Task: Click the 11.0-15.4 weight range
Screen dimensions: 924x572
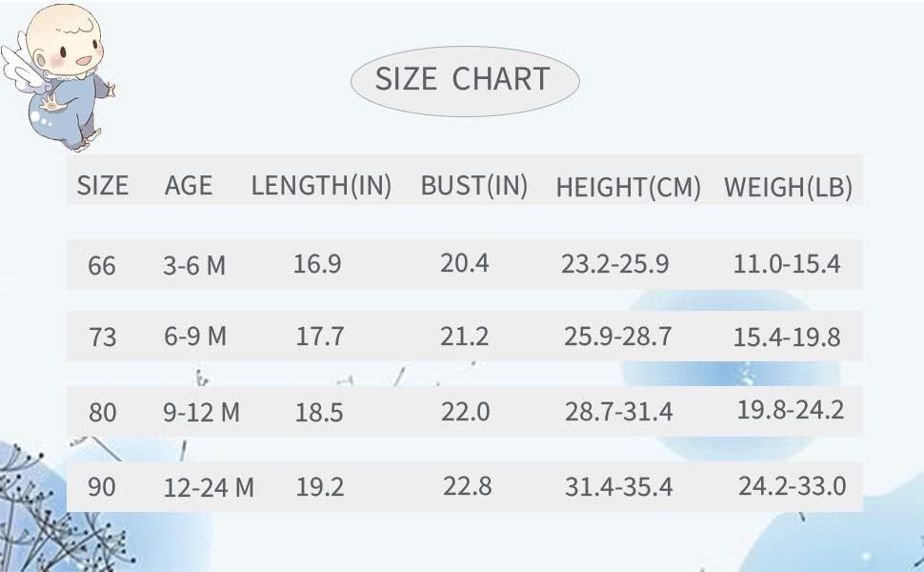Action: [x=787, y=263]
